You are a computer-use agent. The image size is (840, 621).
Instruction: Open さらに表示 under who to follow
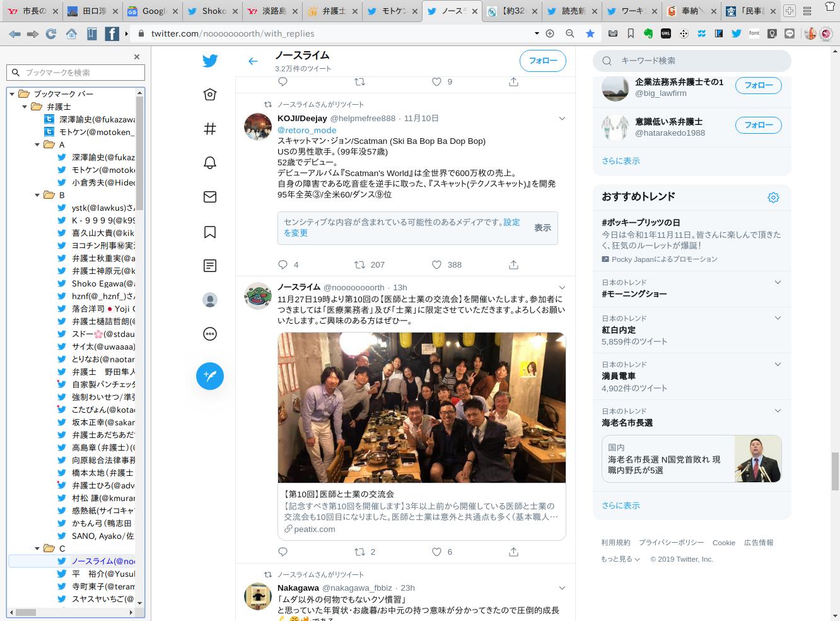pos(621,161)
